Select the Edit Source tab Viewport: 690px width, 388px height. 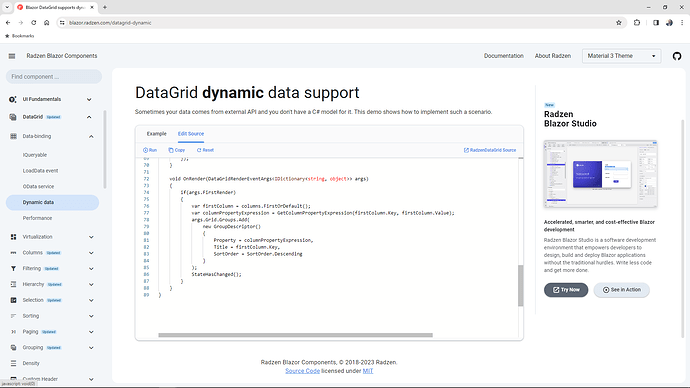point(191,134)
